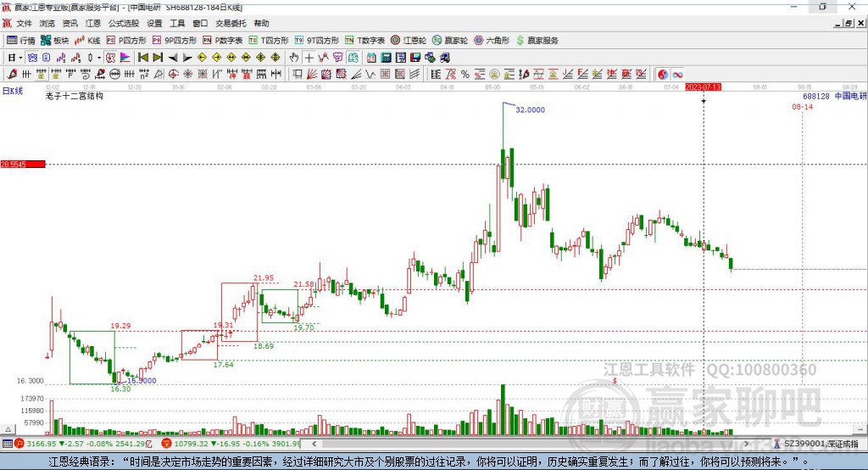This screenshot has height=470, width=868.
Task: Open the T数字表 tool
Action: point(364,41)
